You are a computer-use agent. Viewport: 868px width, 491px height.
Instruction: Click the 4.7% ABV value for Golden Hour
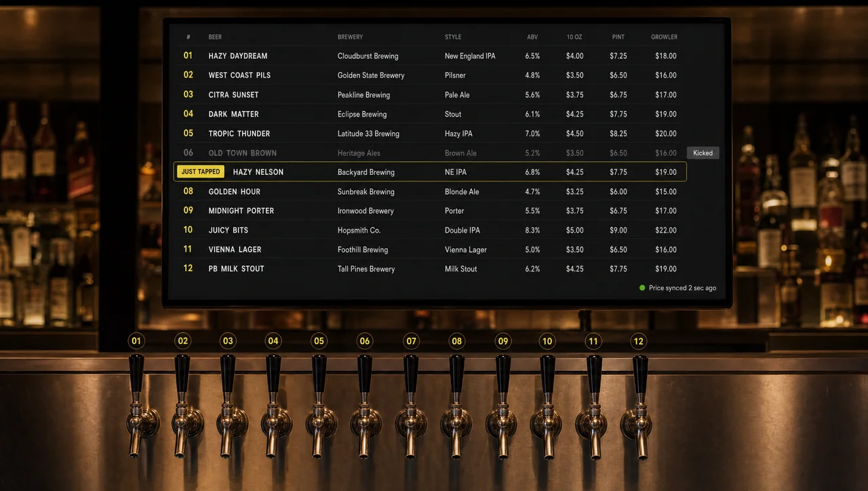coord(532,192)
